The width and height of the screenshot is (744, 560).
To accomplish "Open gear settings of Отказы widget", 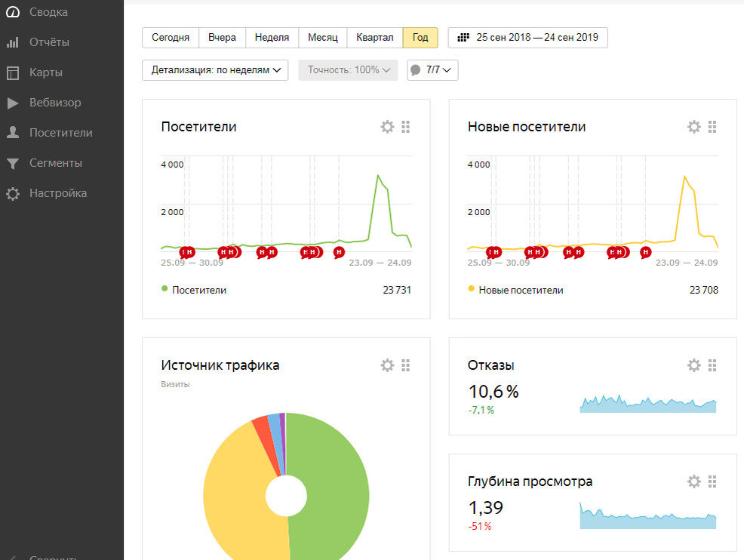I will point(693,365).
